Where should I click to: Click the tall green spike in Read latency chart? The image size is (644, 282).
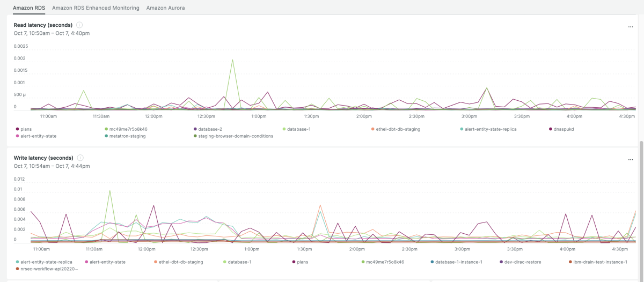point(232,60)
